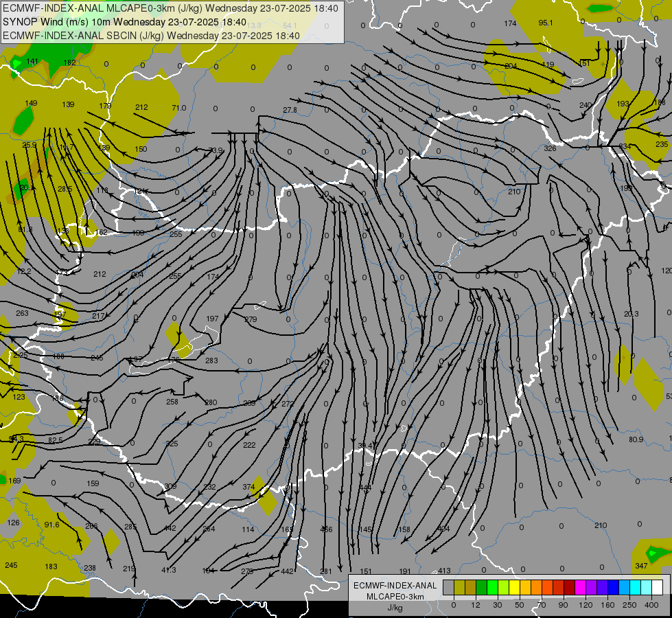Click the SYNOP Wind 10m title line
The image size is (672, 618).
124,22
